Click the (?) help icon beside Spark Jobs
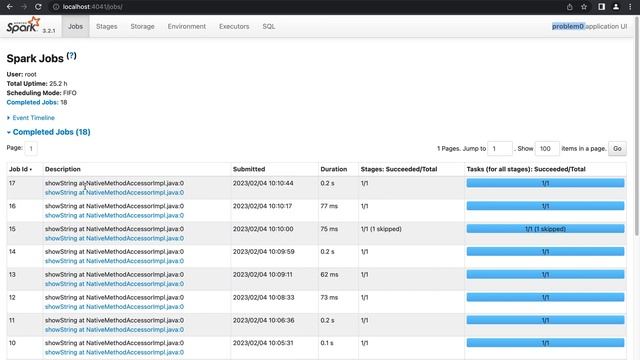The height and width of the screenshot is (360, 640). click(x=71, y=56)
